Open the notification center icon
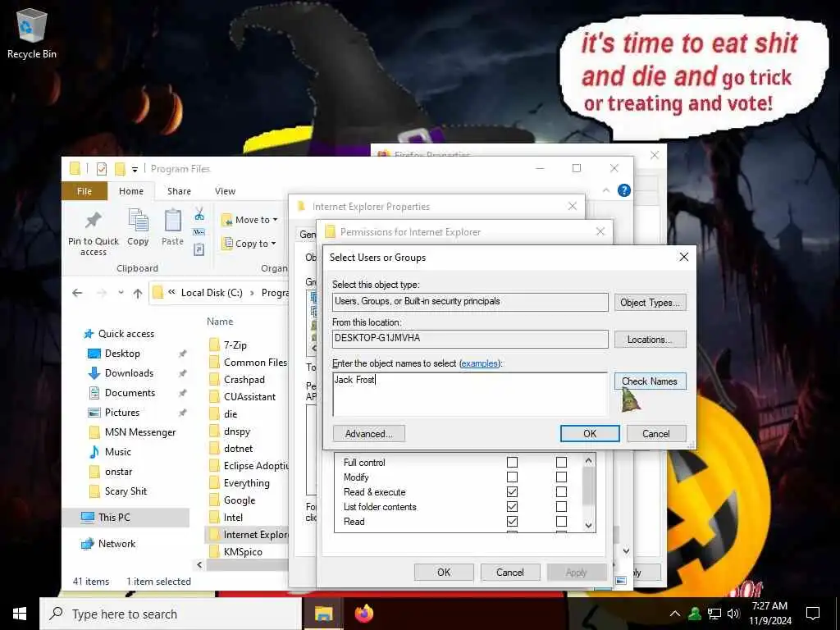The height and width of the screenshot is (630, 840). pos(813,614)
